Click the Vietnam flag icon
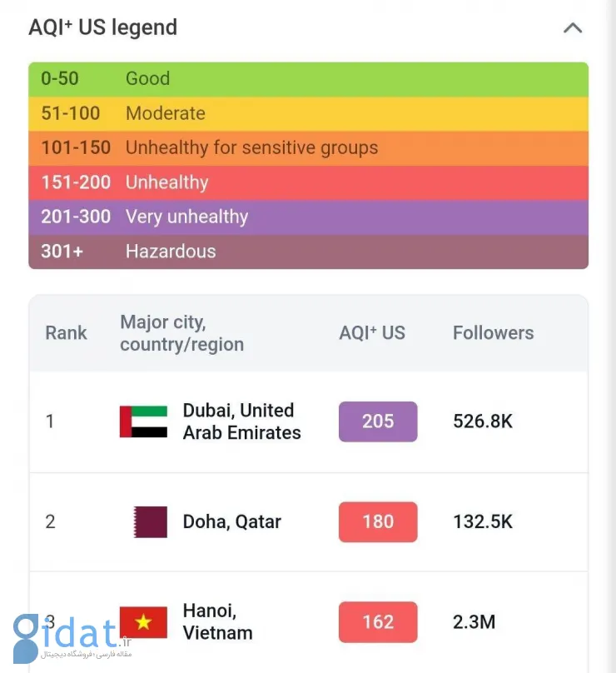This screenshot has width=616, height=673. 143,622
